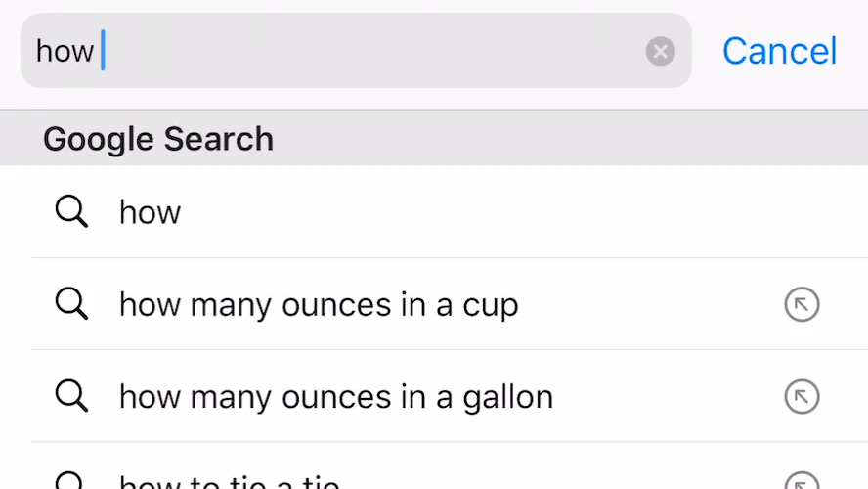This screenshot has width=868, height=489.
Task: Click the empty area of the search field
Action: 371,51
